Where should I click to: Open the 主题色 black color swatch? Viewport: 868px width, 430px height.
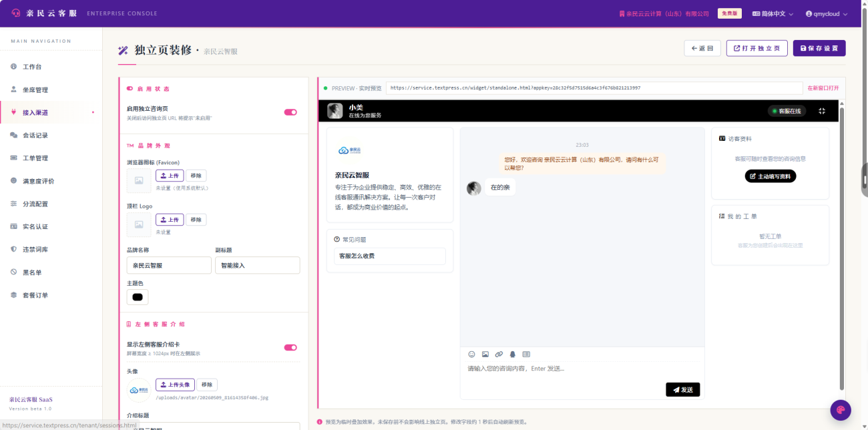[x=138, y=297]
